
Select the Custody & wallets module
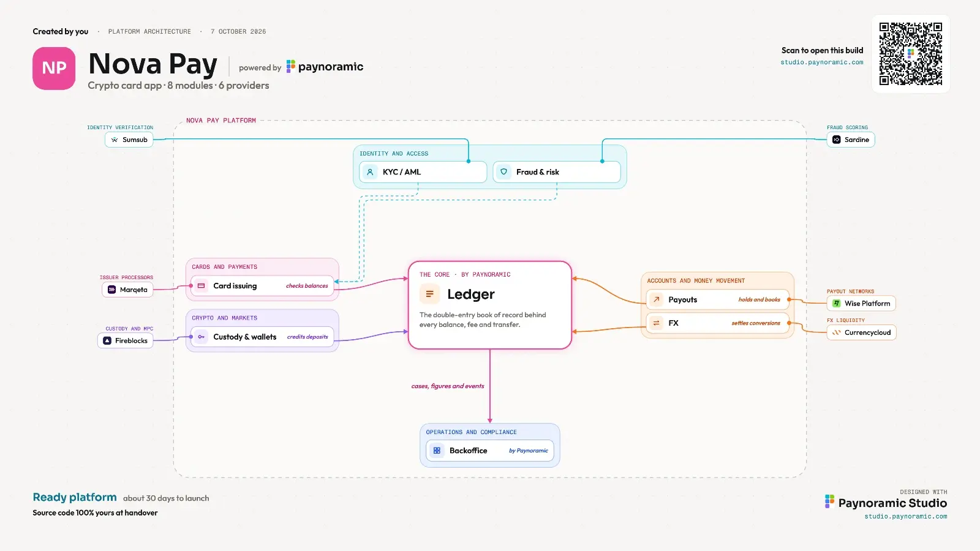262,337
